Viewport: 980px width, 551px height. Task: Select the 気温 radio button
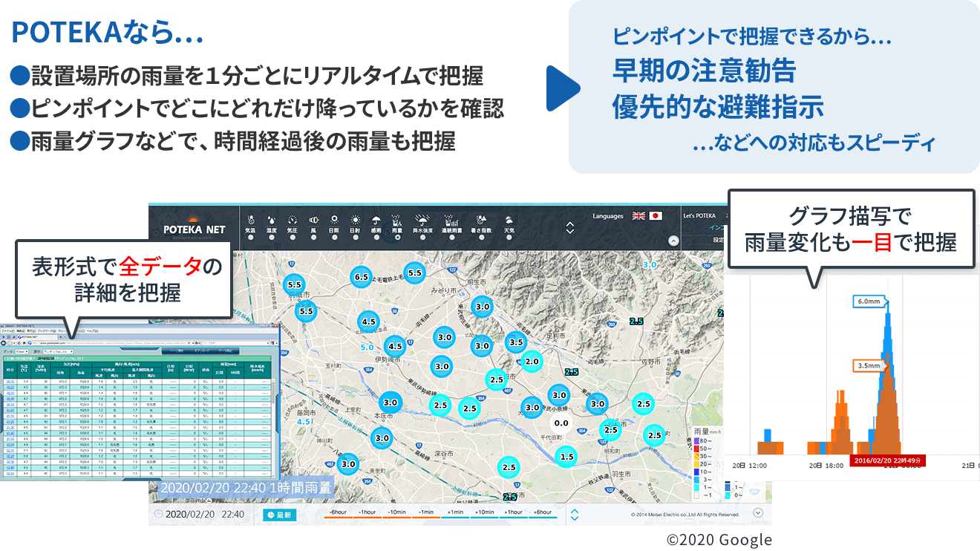pyautogui.click(x=250, y=237)
